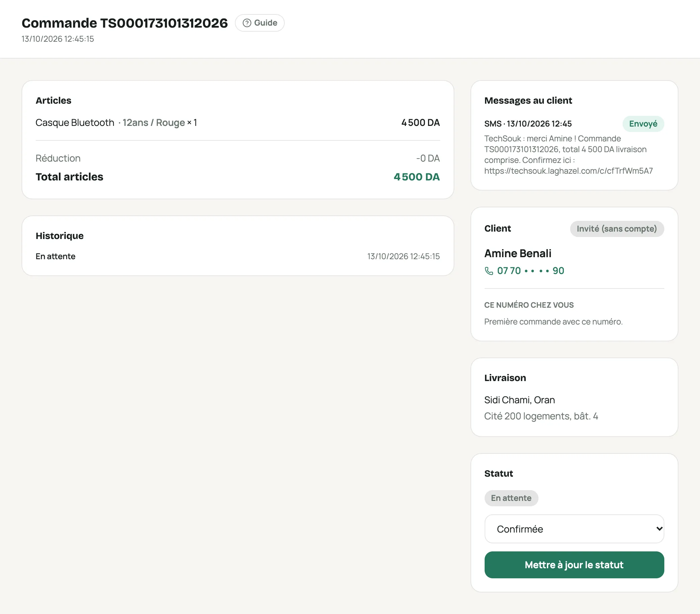This screenshot has width=700, height=614.
Task: Click the -0 DA discount value
Action: [x=428, y=158]
